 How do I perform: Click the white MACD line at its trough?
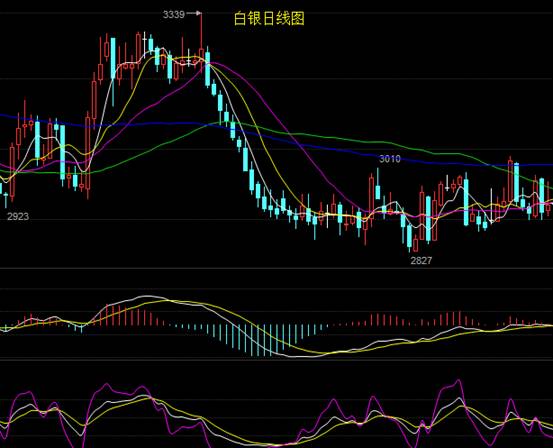coord(300,357)
